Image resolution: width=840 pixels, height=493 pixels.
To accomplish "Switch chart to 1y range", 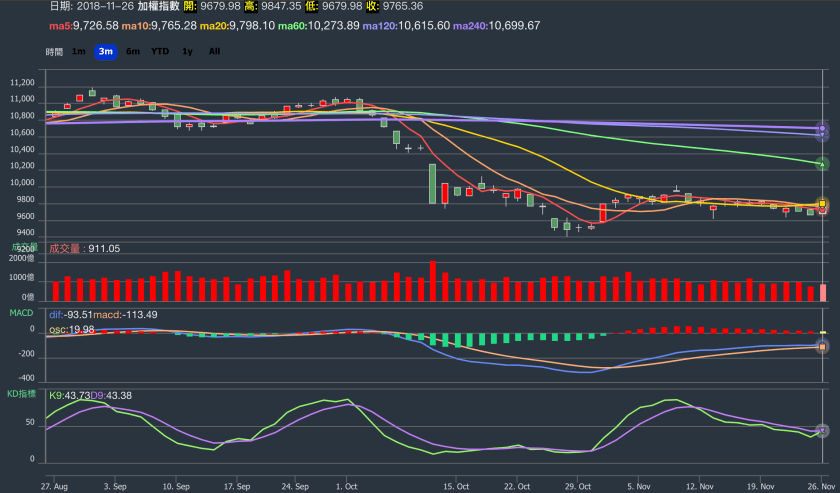I will (x=187, y=51).
